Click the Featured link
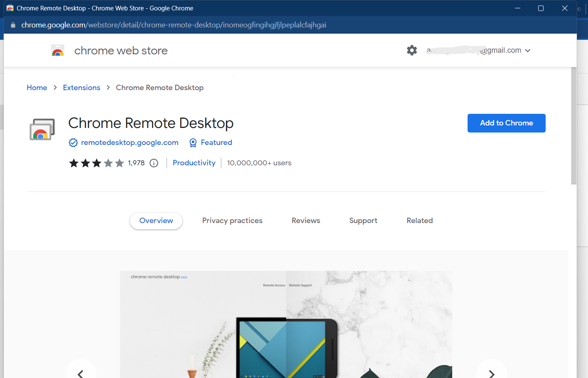The image size is (588, 378). 216,142
